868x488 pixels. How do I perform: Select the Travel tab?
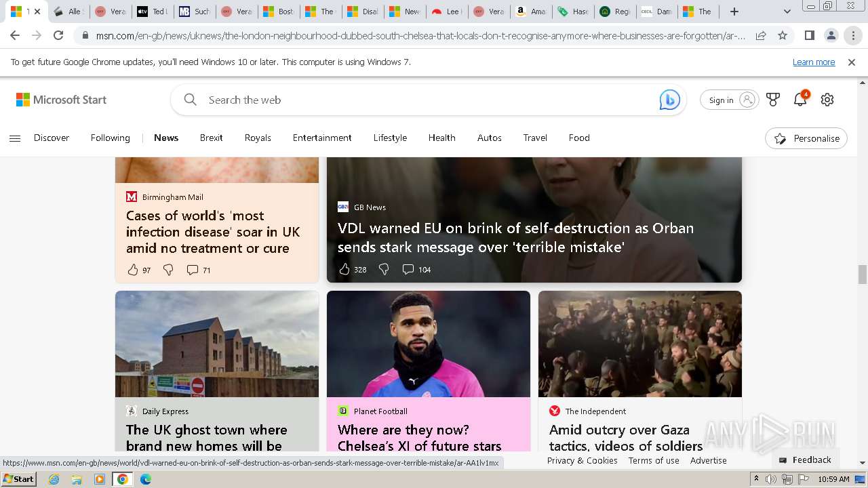[535, 138]
